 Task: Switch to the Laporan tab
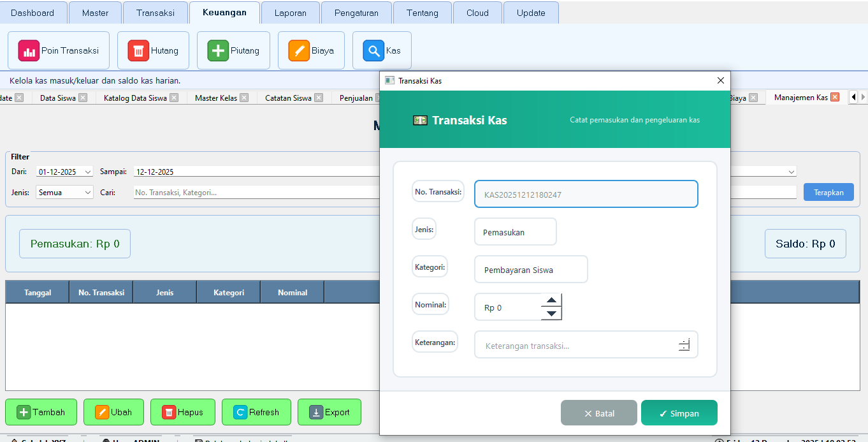290,13
